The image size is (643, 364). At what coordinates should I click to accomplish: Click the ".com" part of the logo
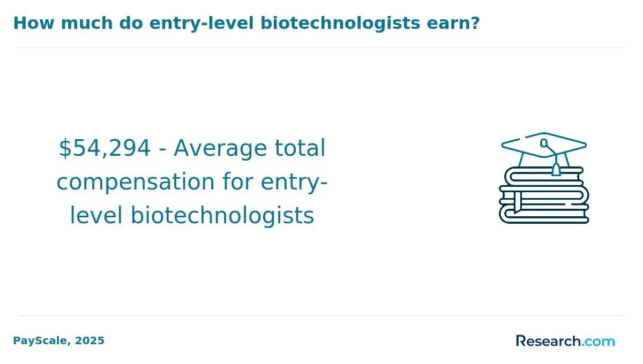[599, 341]
